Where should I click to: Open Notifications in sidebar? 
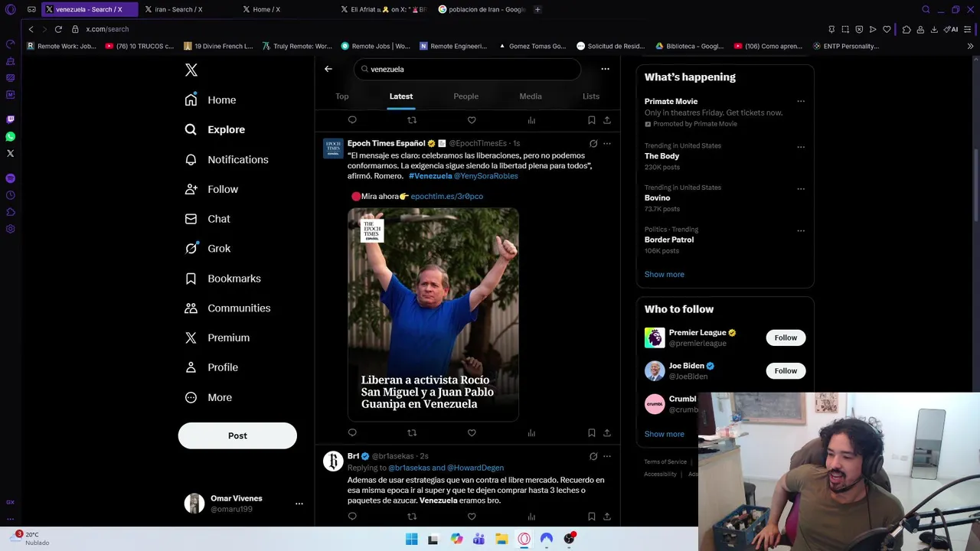[x=227, y=160]
